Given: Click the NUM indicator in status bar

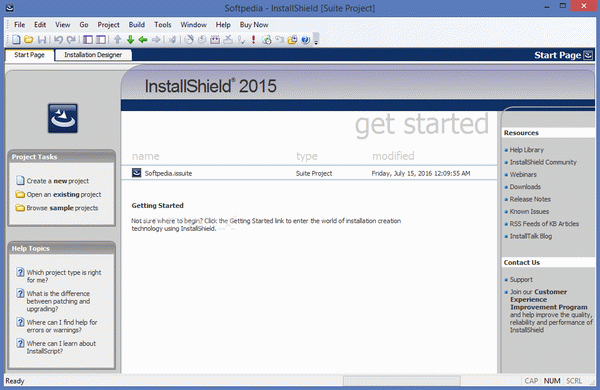Looking at the screenshot, I should [552, 381].
